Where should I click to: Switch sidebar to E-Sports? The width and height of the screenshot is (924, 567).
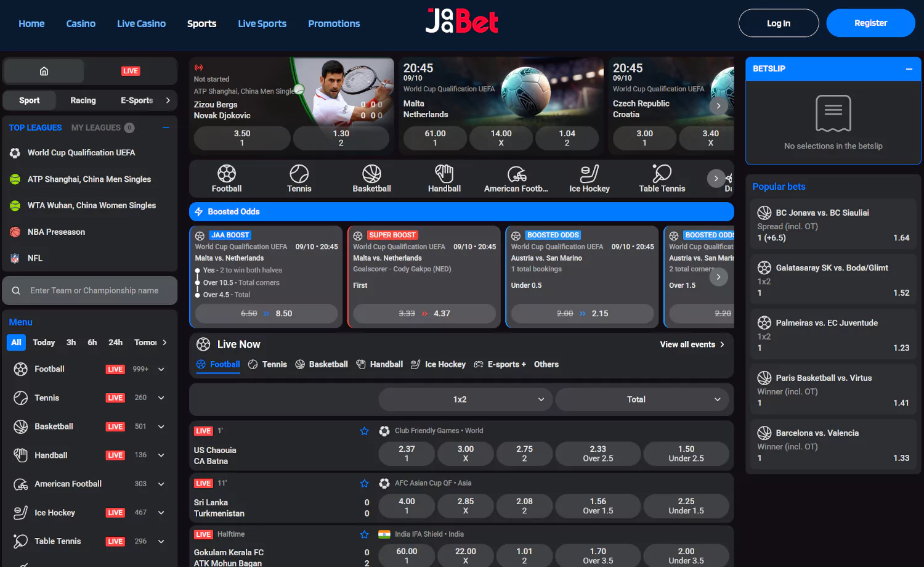pos(137,100)
